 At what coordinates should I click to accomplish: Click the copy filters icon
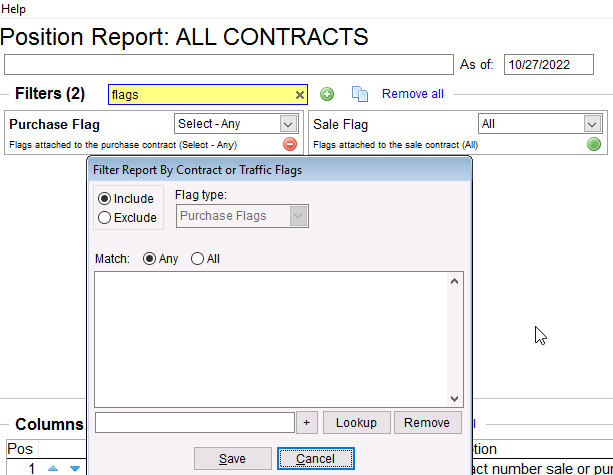360,94
